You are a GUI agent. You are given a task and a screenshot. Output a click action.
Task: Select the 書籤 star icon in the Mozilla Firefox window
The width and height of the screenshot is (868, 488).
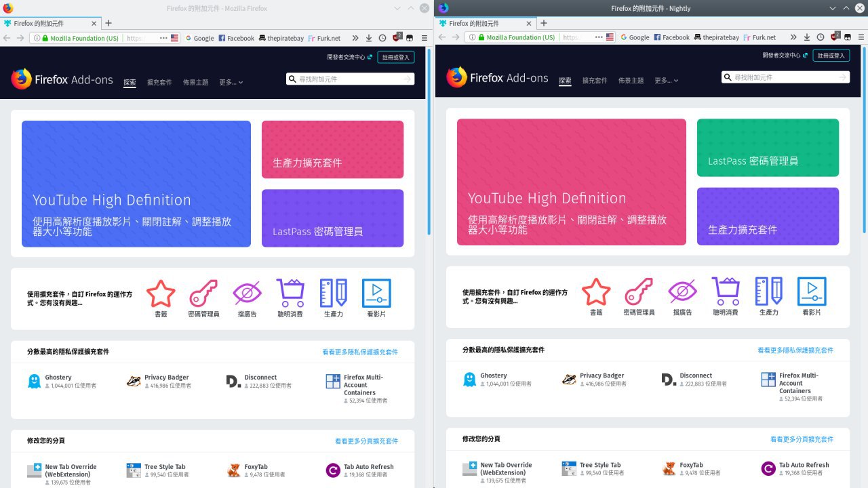pos(161,293)
